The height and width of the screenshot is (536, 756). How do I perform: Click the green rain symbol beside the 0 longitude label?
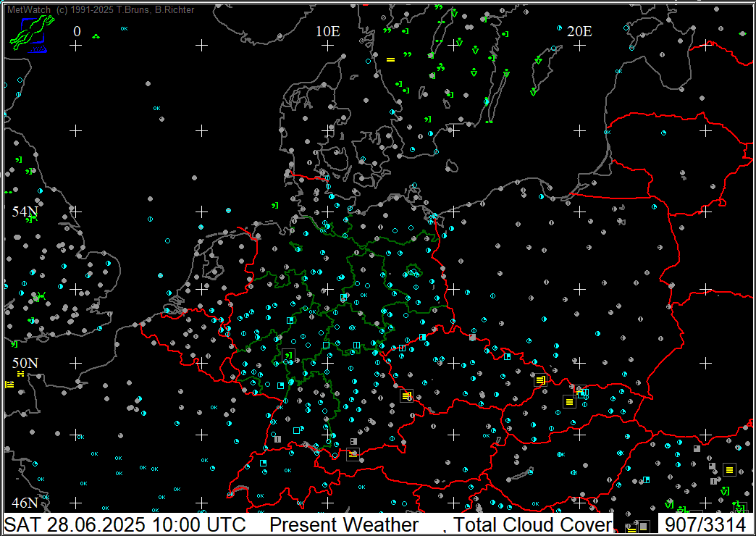tap(96, 36)
